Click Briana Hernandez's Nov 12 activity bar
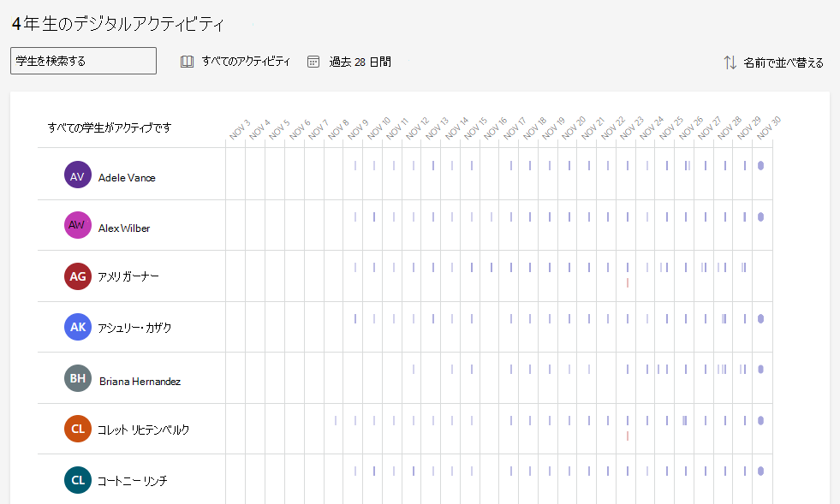 click(413, 369)
